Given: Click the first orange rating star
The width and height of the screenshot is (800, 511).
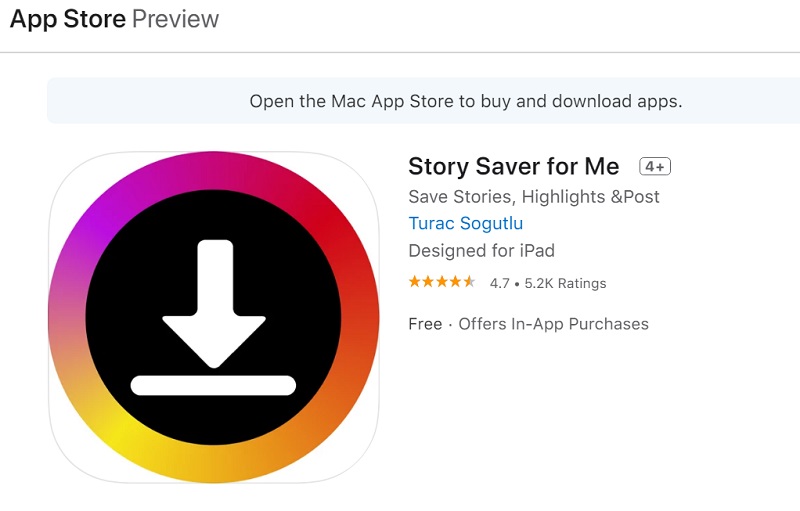Looking at the screenshot, I should pos(415,283).
